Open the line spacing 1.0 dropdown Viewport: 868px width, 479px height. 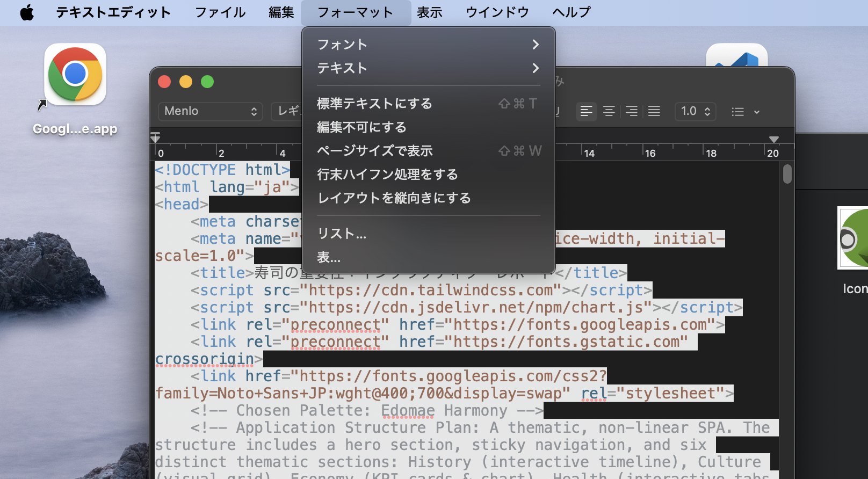[696, 111]
